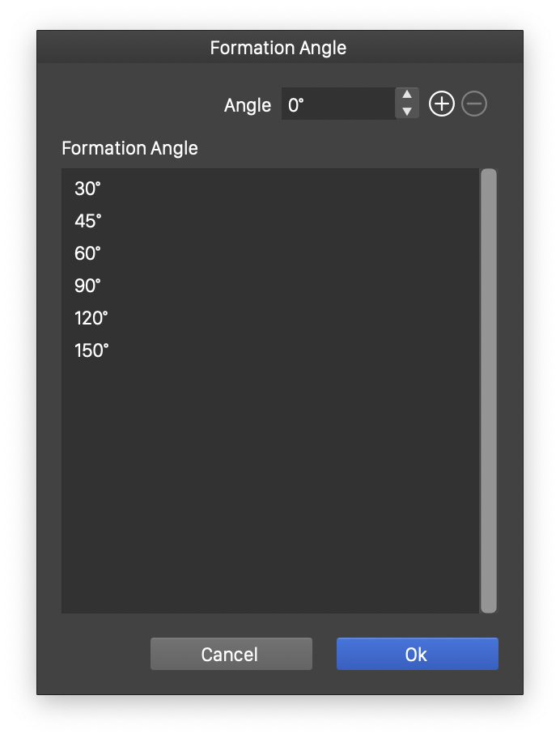
Task: Click the Angle input field showing 0°
Action: (x=338, y=104)
